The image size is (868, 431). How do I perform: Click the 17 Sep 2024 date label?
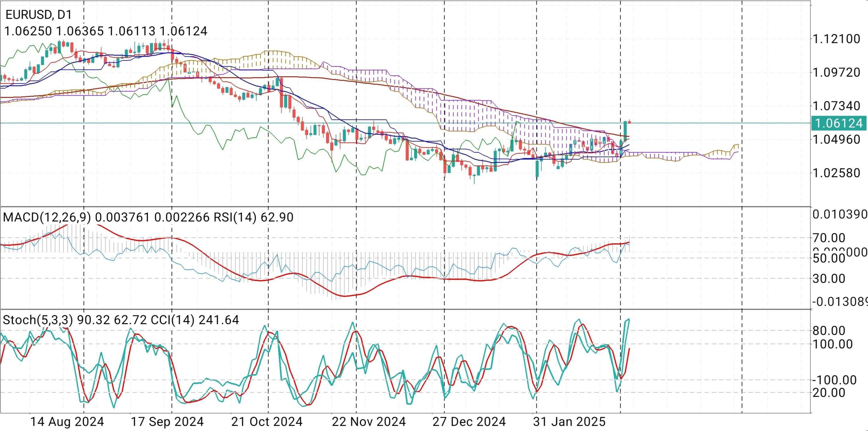pos(167,422)
